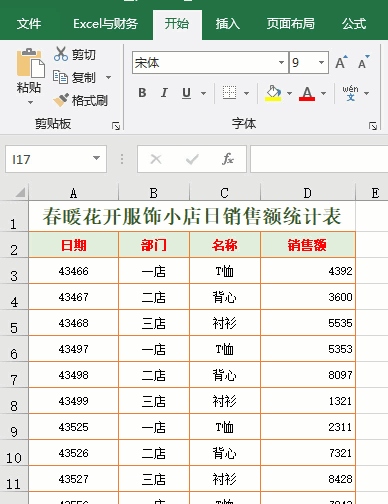This screenshot has width=388, height=504.
Task: Switch to the 公式 Formulas tab
Action: point(354,24)
